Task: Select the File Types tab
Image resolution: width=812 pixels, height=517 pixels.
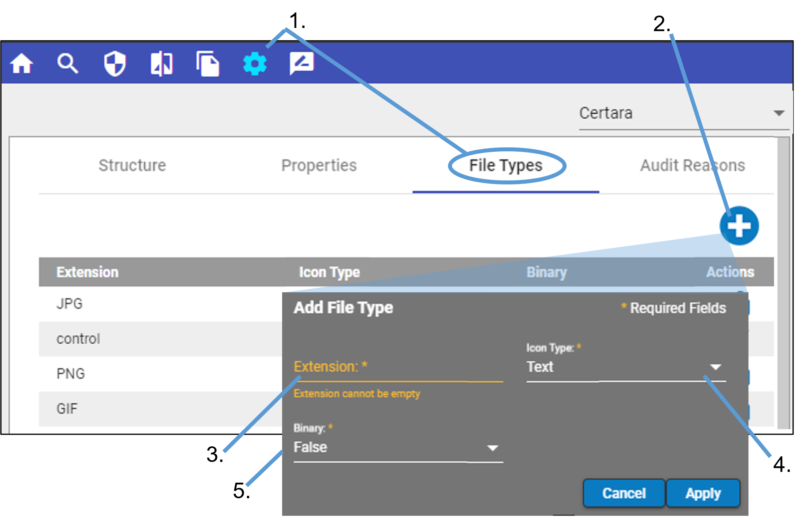Action: coord(506,165)
